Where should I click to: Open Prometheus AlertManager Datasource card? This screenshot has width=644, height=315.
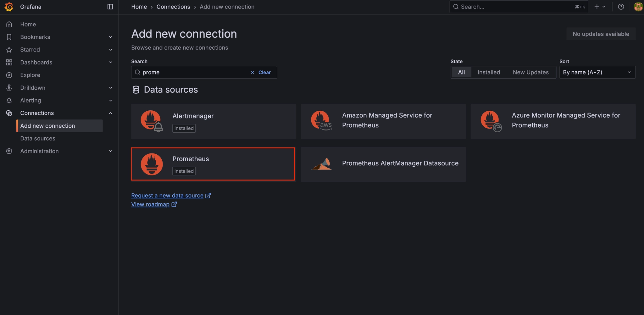[x=383, y=164]
